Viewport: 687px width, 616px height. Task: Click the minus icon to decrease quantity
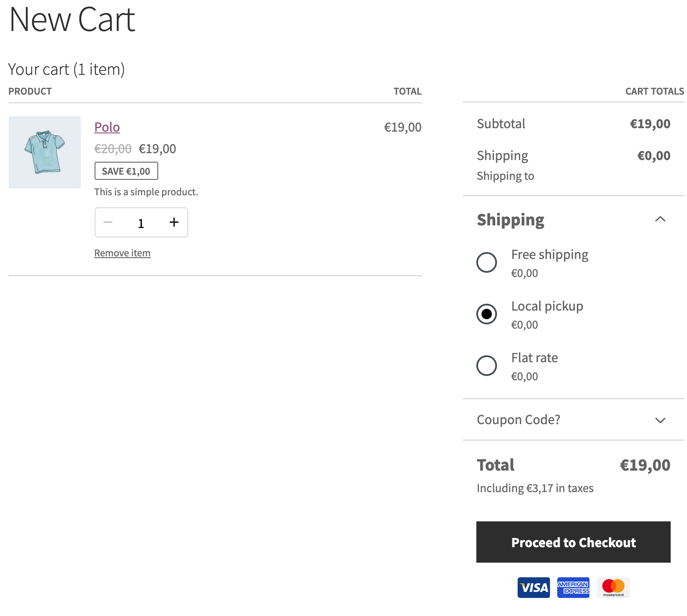pos(108,222)
